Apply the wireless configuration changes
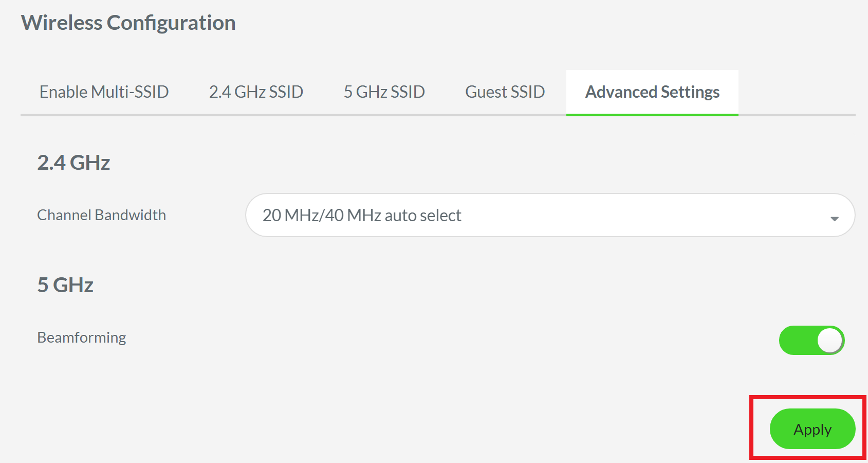The height and width of the screenshot is (463, 868). pos(812,429)
